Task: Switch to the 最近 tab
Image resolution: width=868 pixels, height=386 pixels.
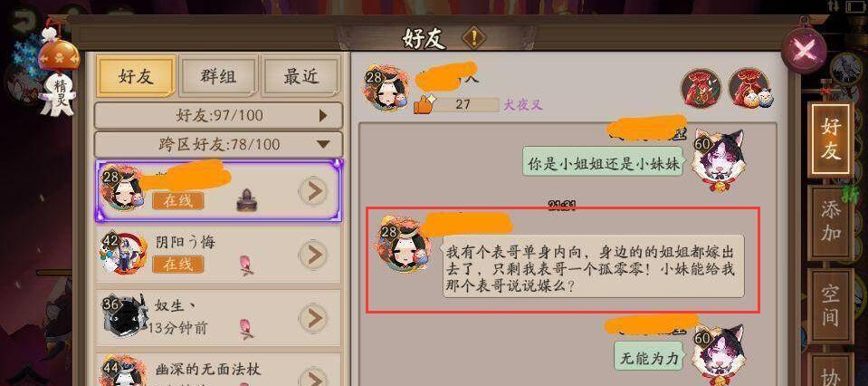Action: click(x=301, y=76)
